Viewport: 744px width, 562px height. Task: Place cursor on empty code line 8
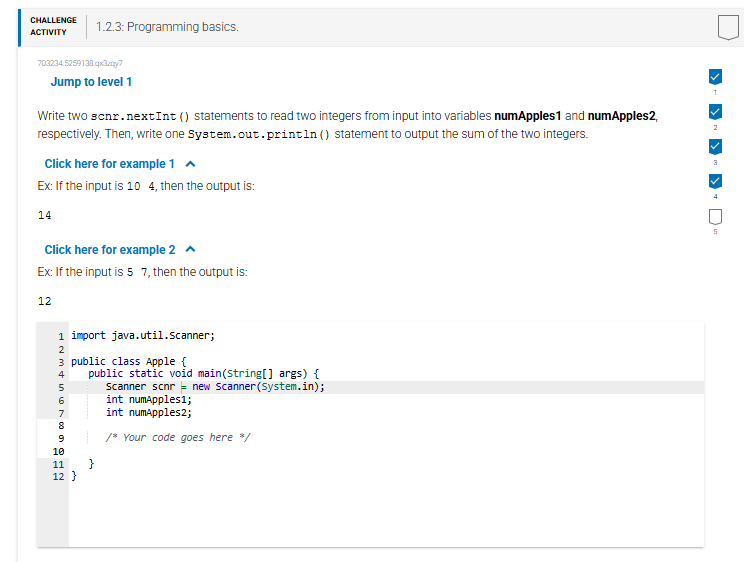pyautogui.click(x=386, y=425)
